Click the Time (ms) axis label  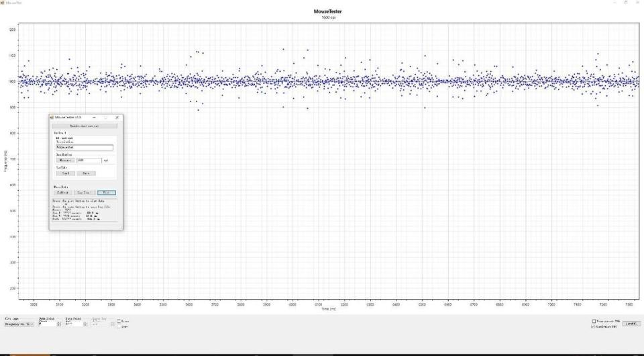pyautogui.click(x=329, y=309)
